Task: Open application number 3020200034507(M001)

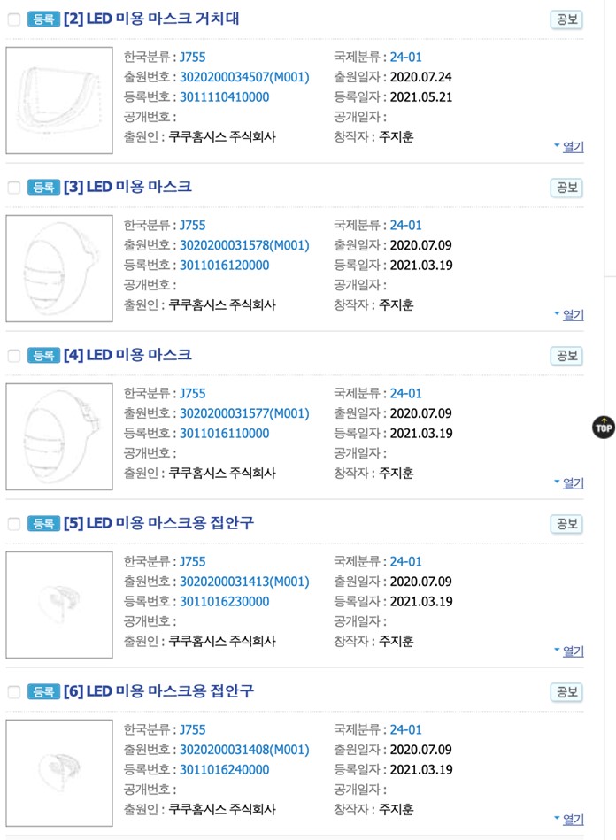Action: pos(244,77)
